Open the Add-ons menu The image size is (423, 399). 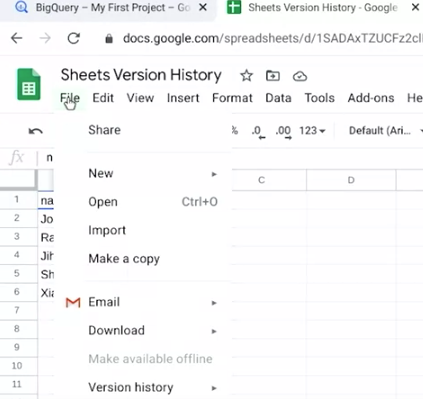tap(371, 98)
